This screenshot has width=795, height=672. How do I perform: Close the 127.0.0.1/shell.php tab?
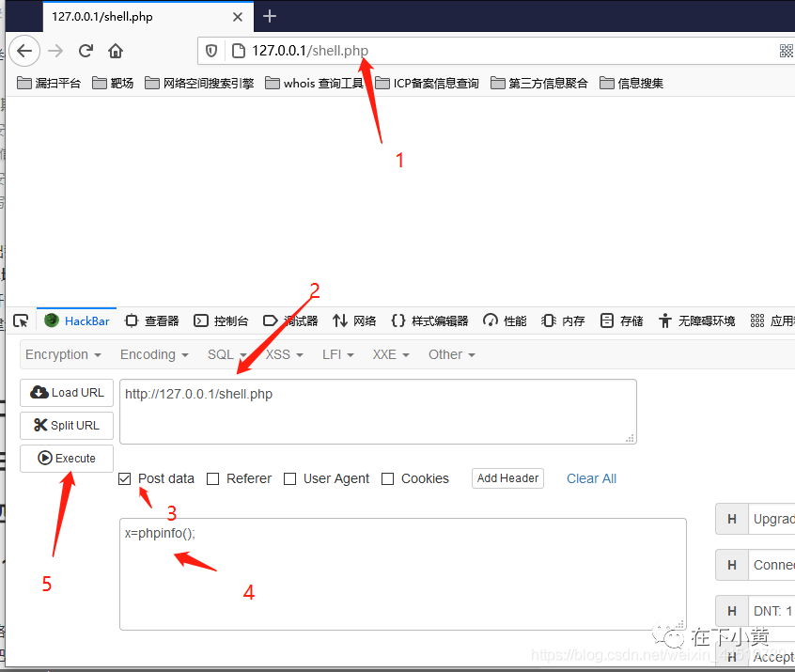point(238,17)
